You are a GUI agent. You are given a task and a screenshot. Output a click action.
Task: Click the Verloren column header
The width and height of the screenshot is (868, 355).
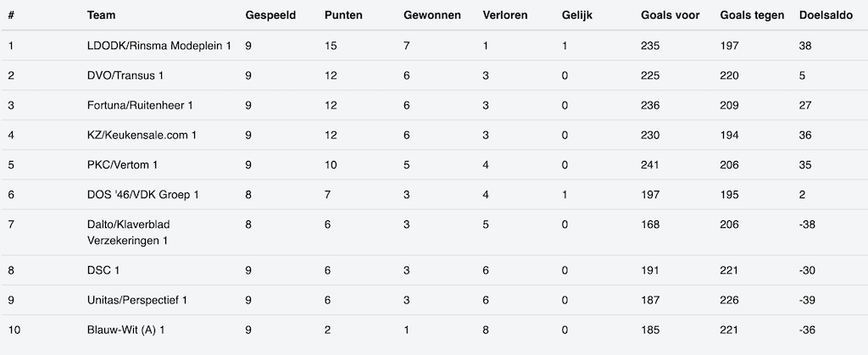507,16
